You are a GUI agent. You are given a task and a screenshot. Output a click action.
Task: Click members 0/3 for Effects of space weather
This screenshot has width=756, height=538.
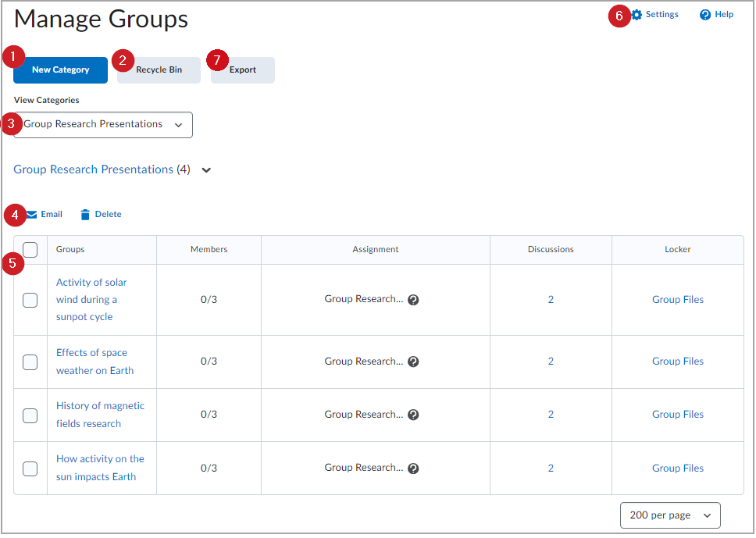(209, 362)
